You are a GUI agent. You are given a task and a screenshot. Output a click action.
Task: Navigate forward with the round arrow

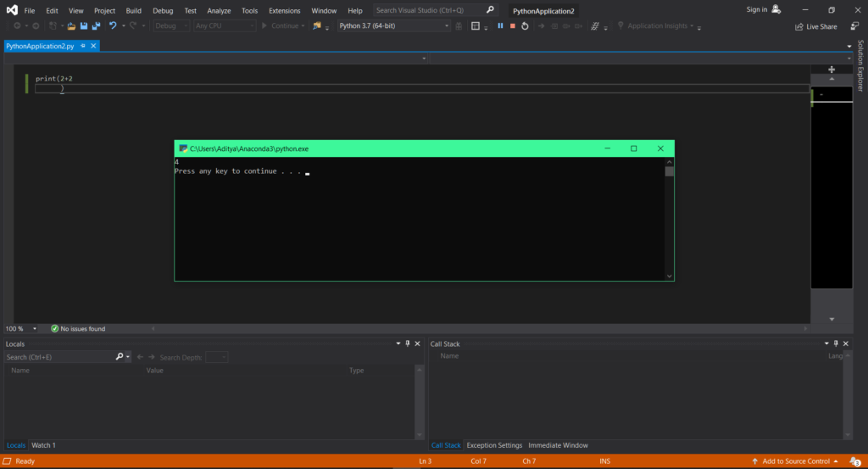pos(36,26)
